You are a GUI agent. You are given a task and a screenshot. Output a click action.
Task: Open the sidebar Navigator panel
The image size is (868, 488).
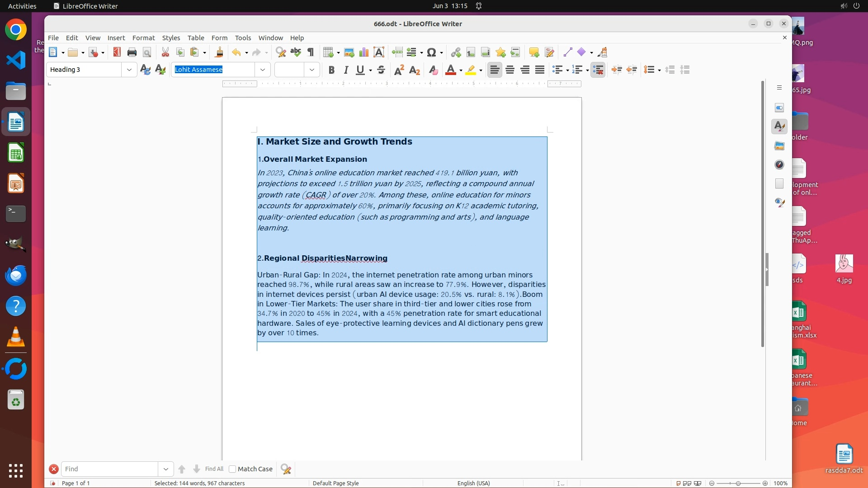tap(779, 164)
